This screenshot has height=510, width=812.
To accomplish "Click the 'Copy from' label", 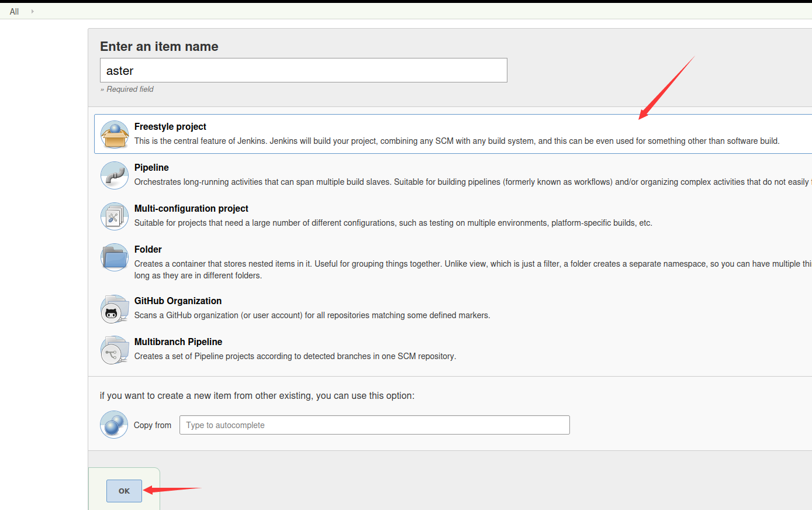I will 153,425.
